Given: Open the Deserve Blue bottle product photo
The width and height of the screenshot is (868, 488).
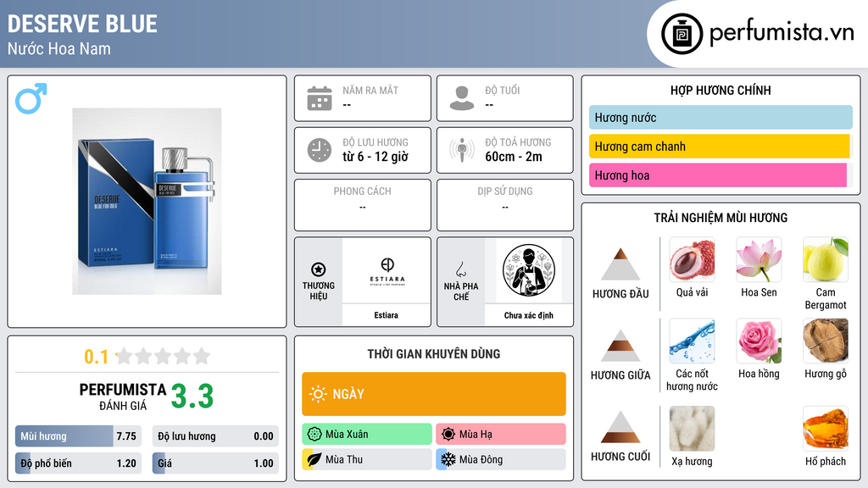Looking at the screenshot, I should pyautogui.click(x=147, y=202).
